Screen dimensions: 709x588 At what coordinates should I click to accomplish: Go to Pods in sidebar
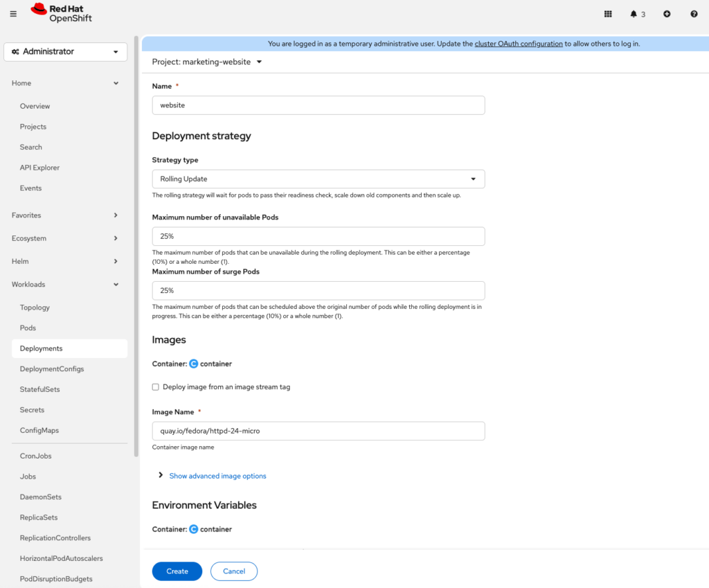click(x=28, y=328)
